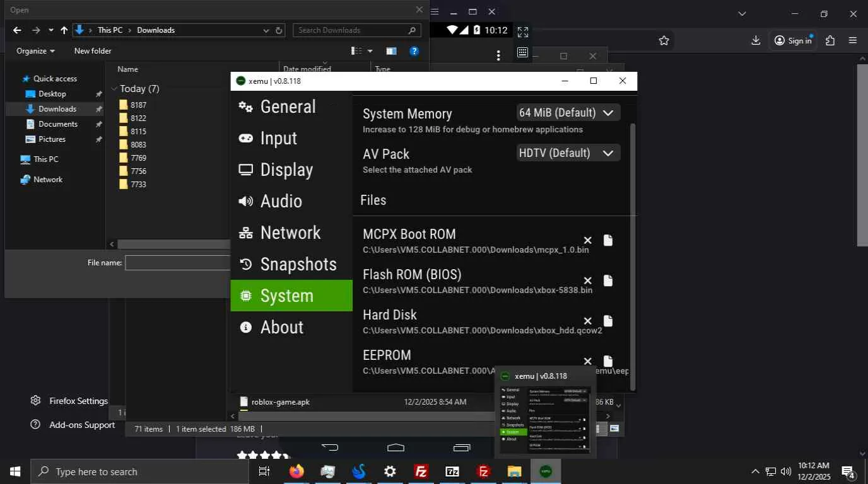Select Pictures in the navigation pane
This screenshot has width=868, height=484.
pyautogui.click(x=52, y=139)
